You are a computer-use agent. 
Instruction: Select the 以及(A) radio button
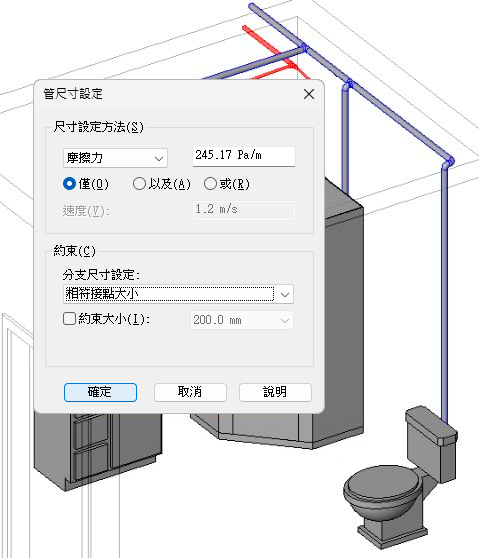click(x=139, y=184)
